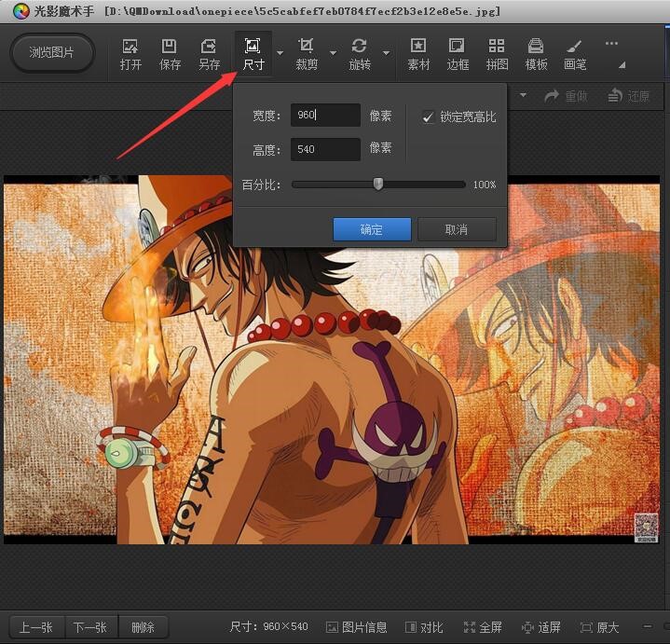Toggle the 锁定宽高比 checkbox
The height and width of the screenshot is (644, 670).
429,117
